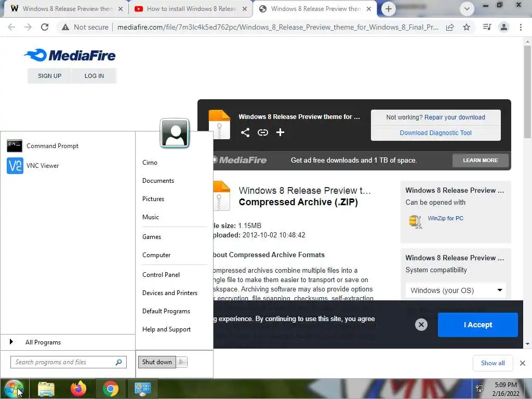Viewport: 532px width, 399px height.
Task: Open Default Programs from Start menu
Action: [166, 311]
